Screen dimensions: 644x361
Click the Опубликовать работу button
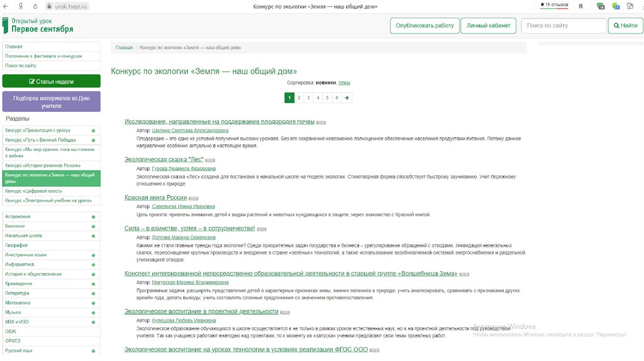(425, 25)
